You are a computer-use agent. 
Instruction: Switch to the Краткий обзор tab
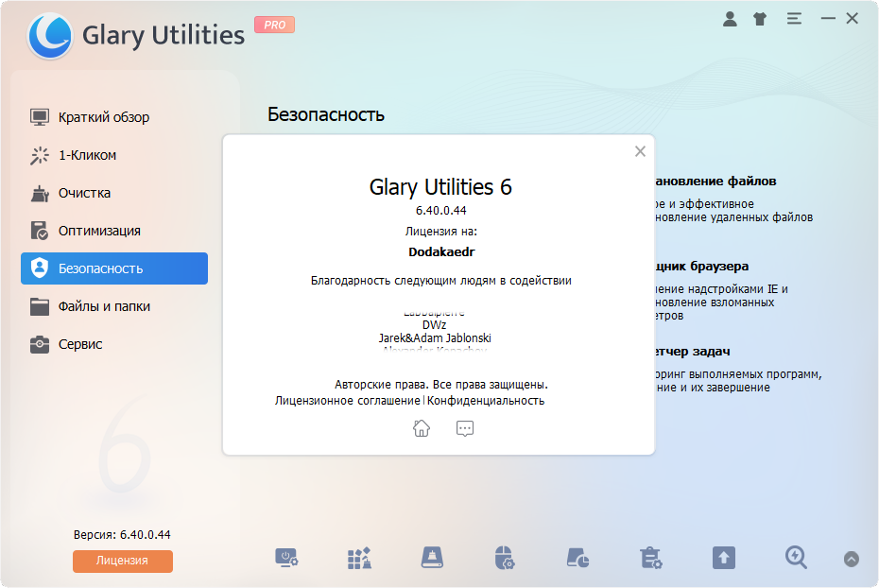click(x=104, y=117)
